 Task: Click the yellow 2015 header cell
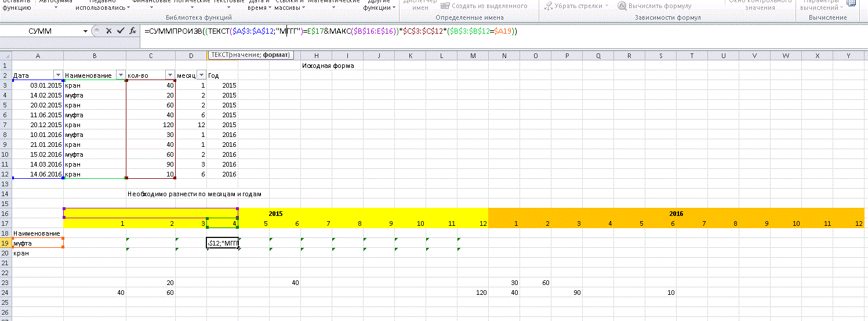(275, 214)
